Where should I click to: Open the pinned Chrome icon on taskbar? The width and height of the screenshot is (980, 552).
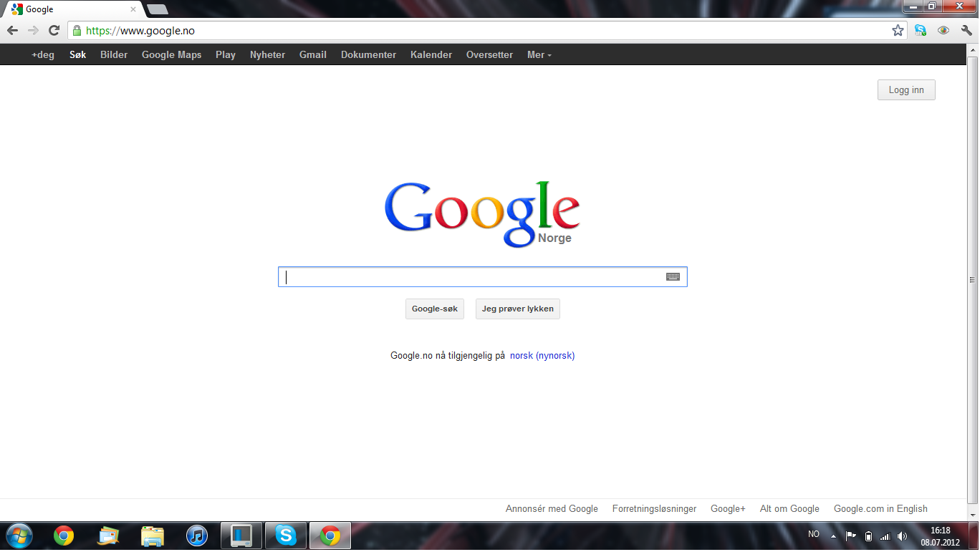pyautogui.click(x=64, y=536)
